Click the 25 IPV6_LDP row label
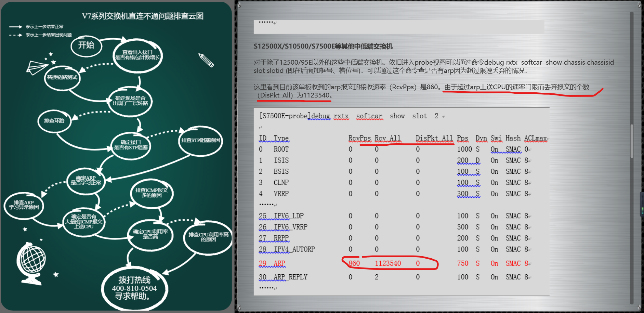644x313 pixels. pyautogui.click(x=281, y=216)
